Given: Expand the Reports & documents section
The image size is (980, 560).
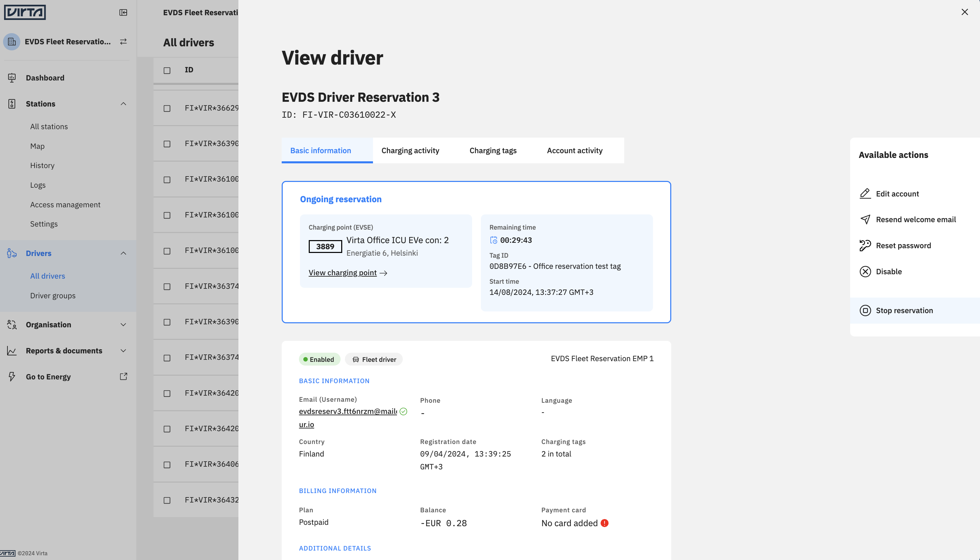Looking at the screenshot, I should point(123,351).
